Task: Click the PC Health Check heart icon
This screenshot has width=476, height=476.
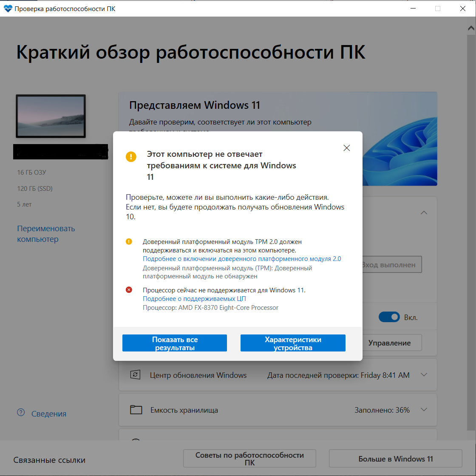Action: coord(8,8)
